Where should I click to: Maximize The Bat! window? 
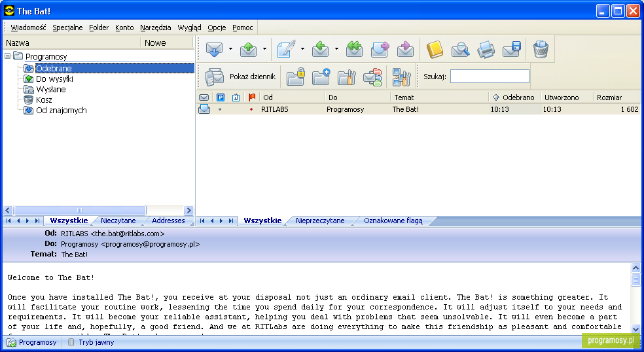pos(618,10)
